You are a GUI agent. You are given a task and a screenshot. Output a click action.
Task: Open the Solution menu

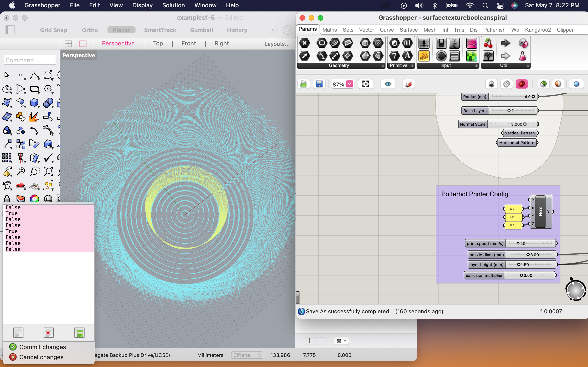point(173,5)
